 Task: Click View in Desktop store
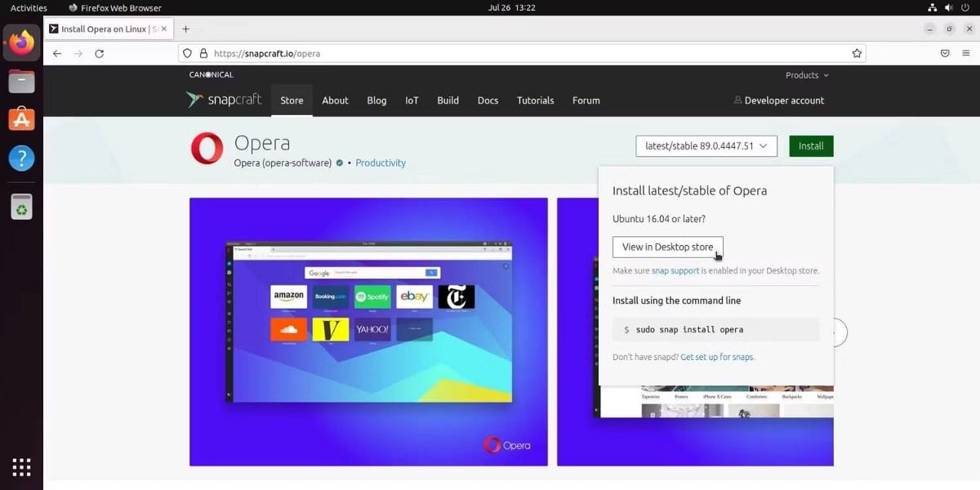[666, 247]
